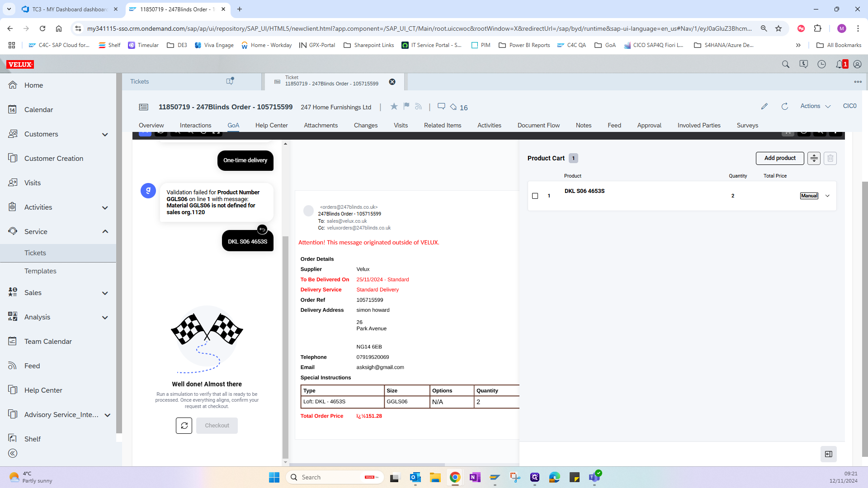Open the Help Center tab

[271, 125]
